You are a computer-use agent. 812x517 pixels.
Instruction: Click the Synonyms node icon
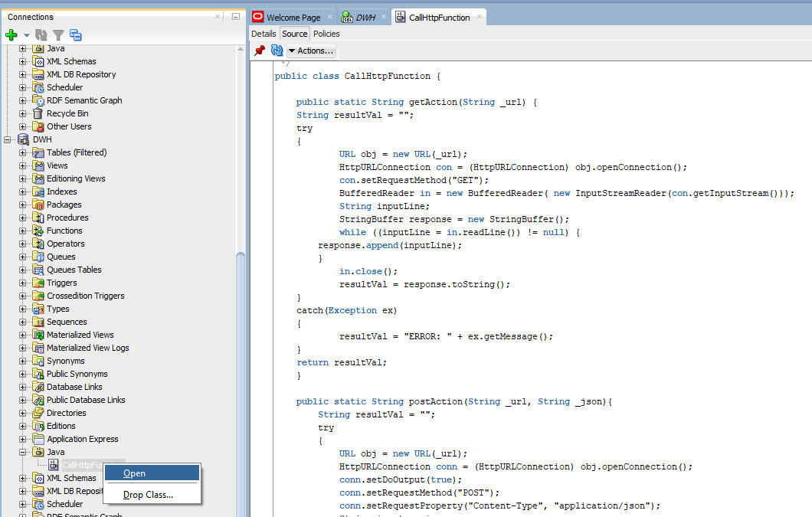[38, 361]
